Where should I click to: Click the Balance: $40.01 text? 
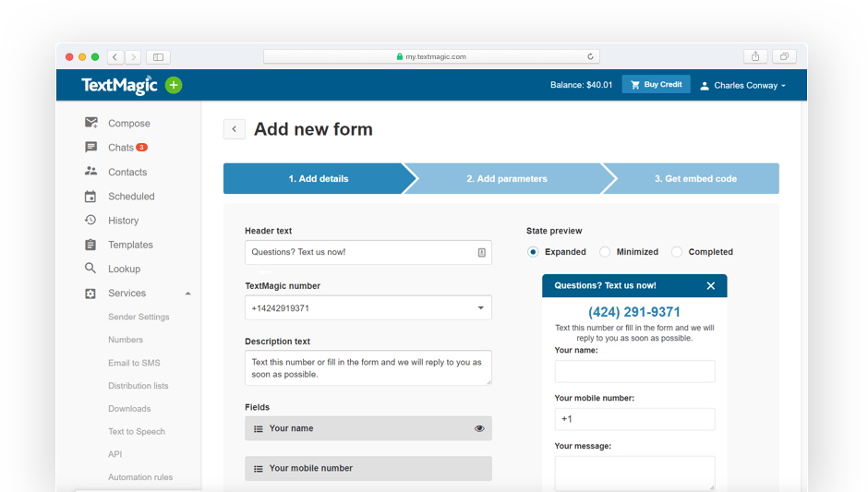[581, 85]
